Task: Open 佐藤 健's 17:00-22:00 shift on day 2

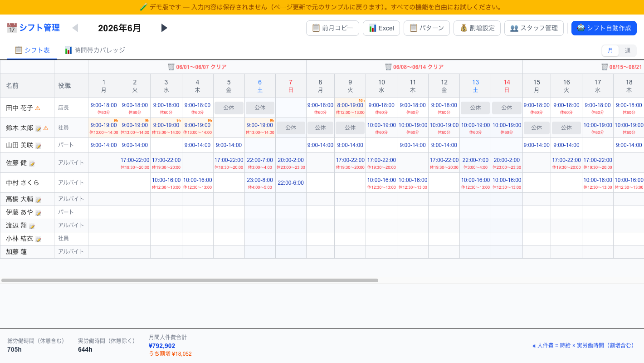Action: coord(135,163)
